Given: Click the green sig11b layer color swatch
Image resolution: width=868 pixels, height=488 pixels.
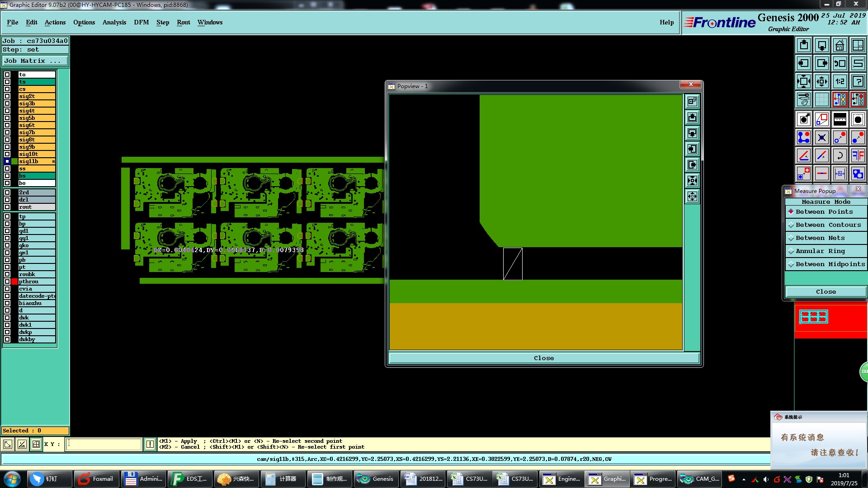Looking at the screenshot, I should [14, 161].
